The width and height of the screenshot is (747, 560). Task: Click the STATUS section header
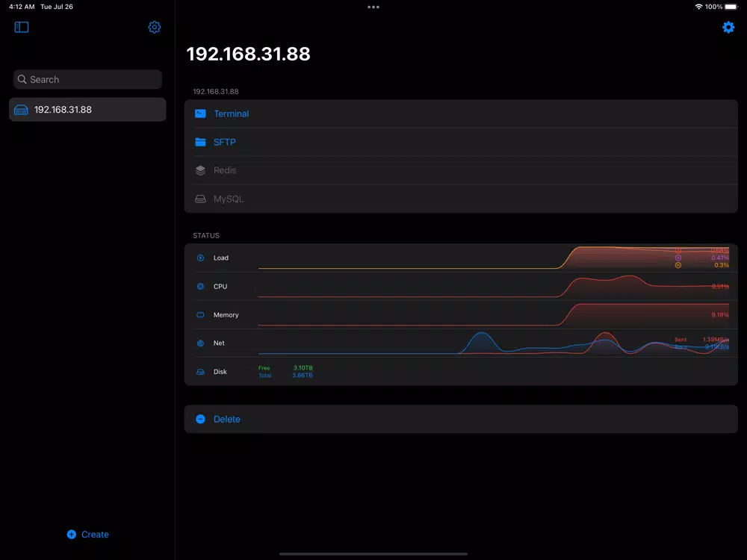pos(206,235)
